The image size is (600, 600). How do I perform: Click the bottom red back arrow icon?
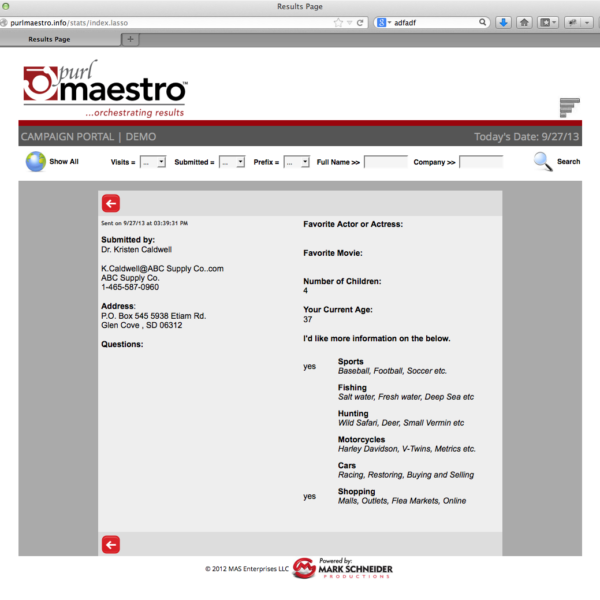[110, 544]
